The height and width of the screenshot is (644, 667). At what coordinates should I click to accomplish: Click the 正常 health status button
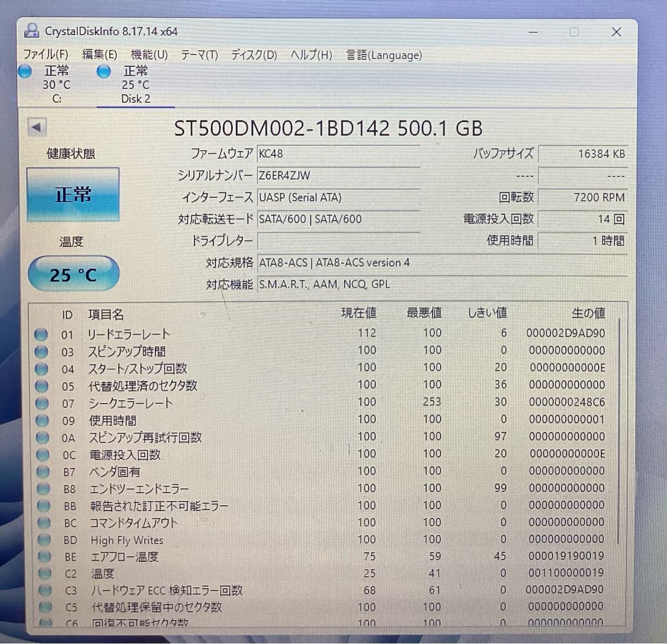pos(73,195)
